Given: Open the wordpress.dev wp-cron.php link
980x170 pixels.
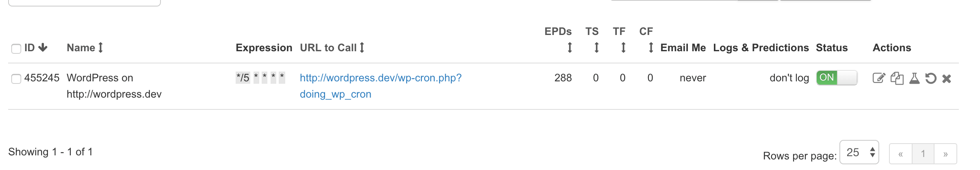Looking at the screenshot, I should coord(380,78).
